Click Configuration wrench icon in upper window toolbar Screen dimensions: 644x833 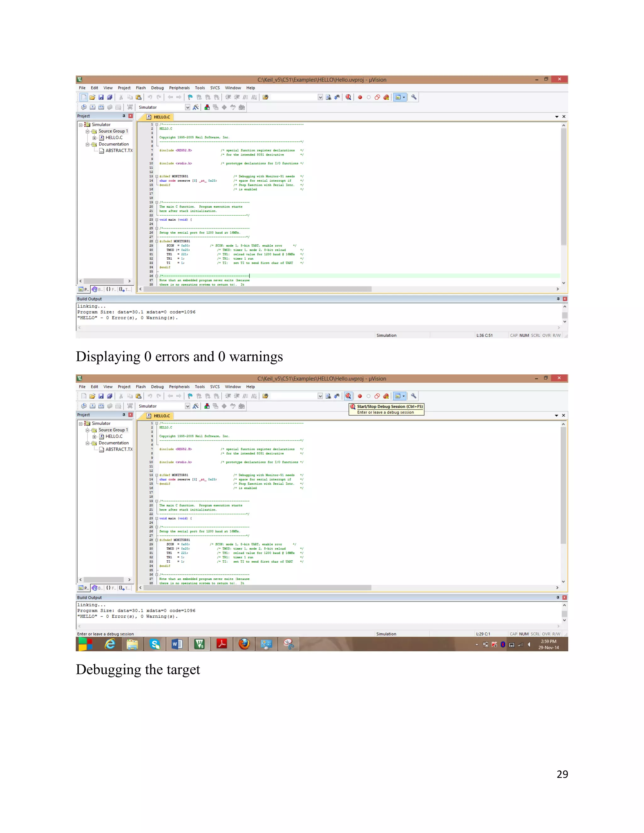point(414,97)
